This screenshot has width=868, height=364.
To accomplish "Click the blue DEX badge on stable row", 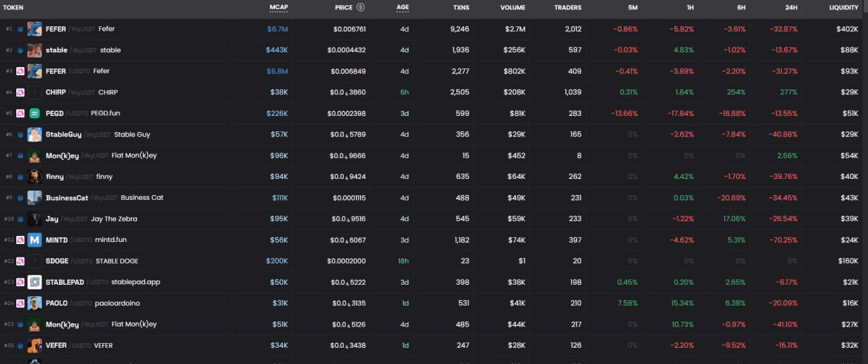I will tap(20, 50).
